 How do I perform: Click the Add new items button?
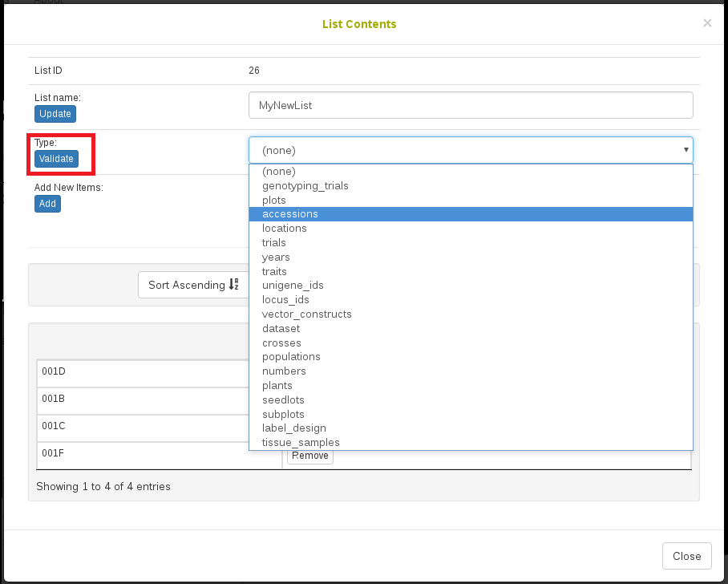(47, 204)
